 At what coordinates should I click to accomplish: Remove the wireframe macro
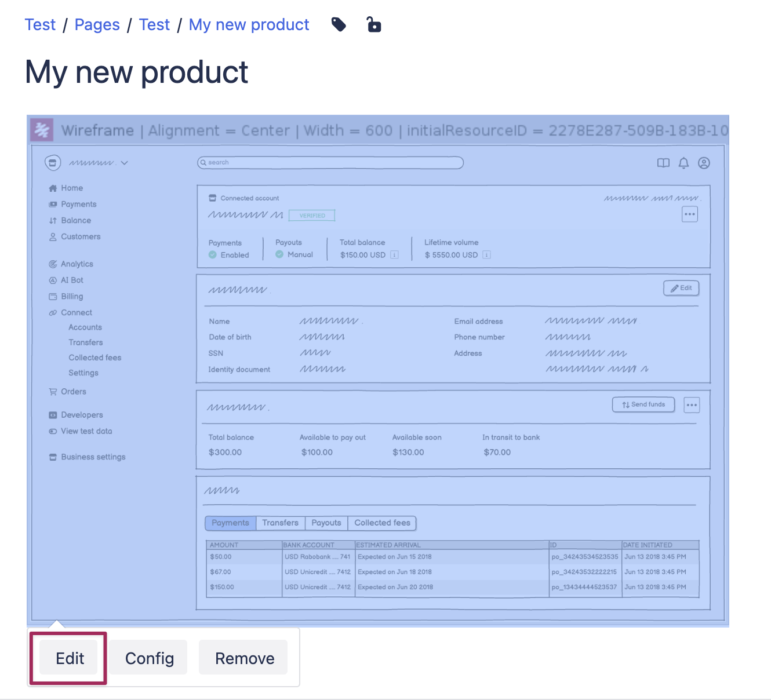tap(245, 658)
